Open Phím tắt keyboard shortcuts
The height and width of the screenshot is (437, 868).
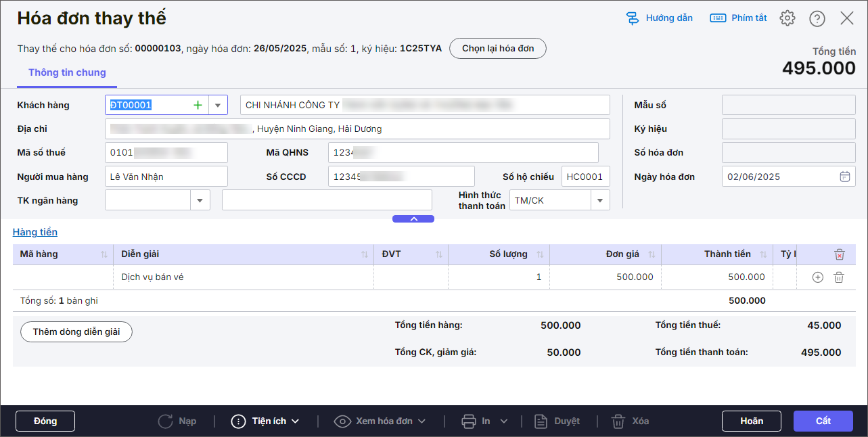[739, 18]
